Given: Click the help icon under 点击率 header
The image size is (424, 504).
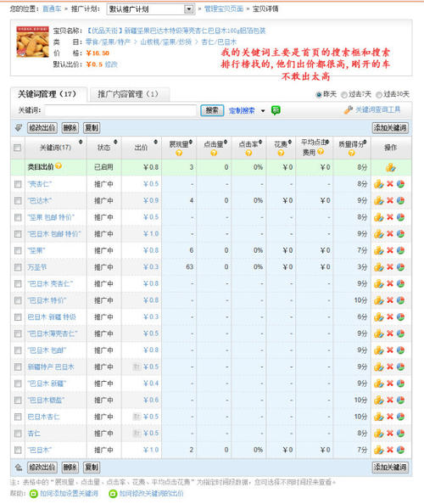Looking at the screenshot, I should click(248, 153).
